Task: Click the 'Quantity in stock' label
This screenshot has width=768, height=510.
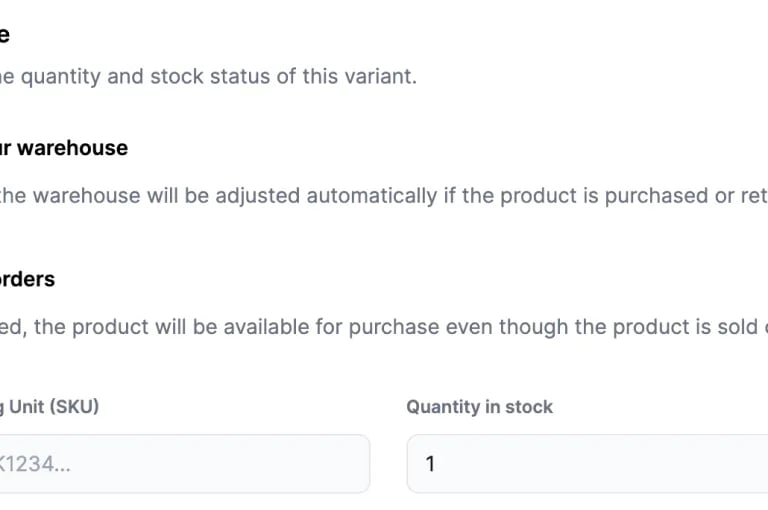Action: tap(479, 407)
